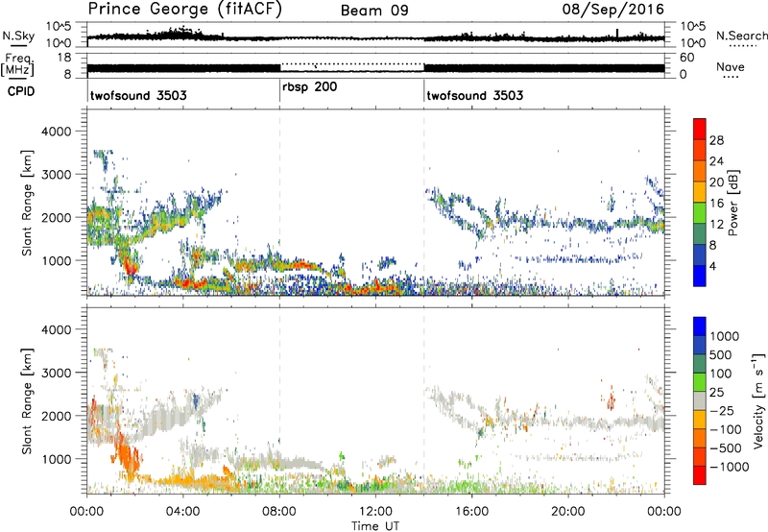Click the 'Slant Range [km]' label of the velocity panel
Screen dimensions: 768x532
(27, 400)
